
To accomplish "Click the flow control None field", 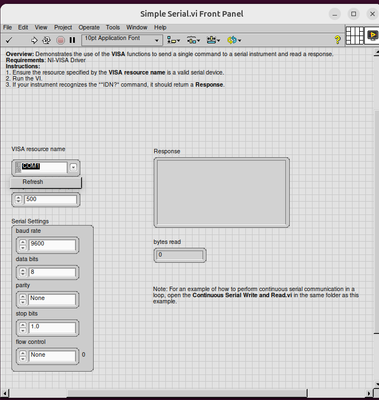I will pos(52,356).
